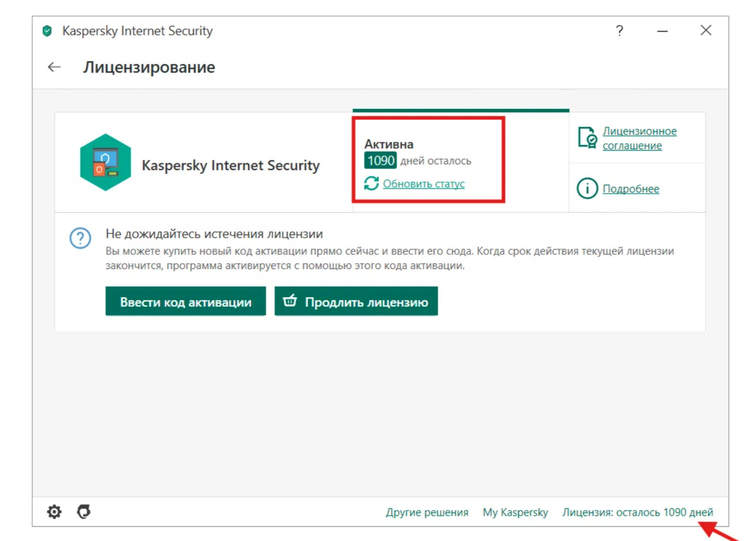Viewport: 756px width, 541px height.
Task: Click the Kaspersky hexagon product icon
Action: (x=106, y=163)
